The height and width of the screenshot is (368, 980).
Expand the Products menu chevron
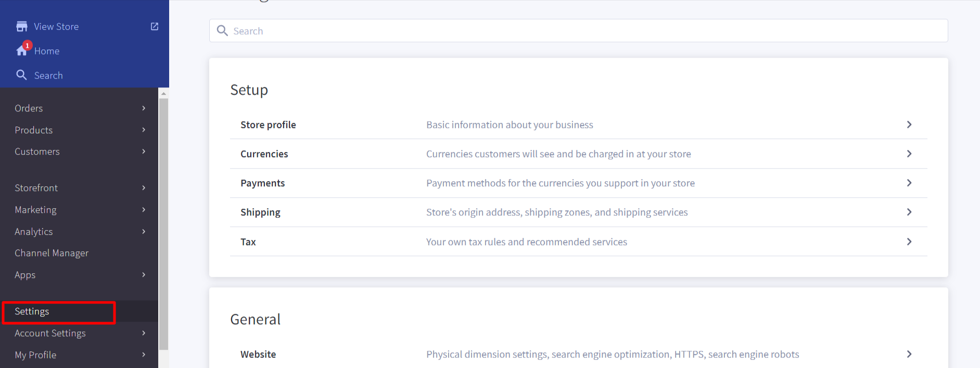144,130
